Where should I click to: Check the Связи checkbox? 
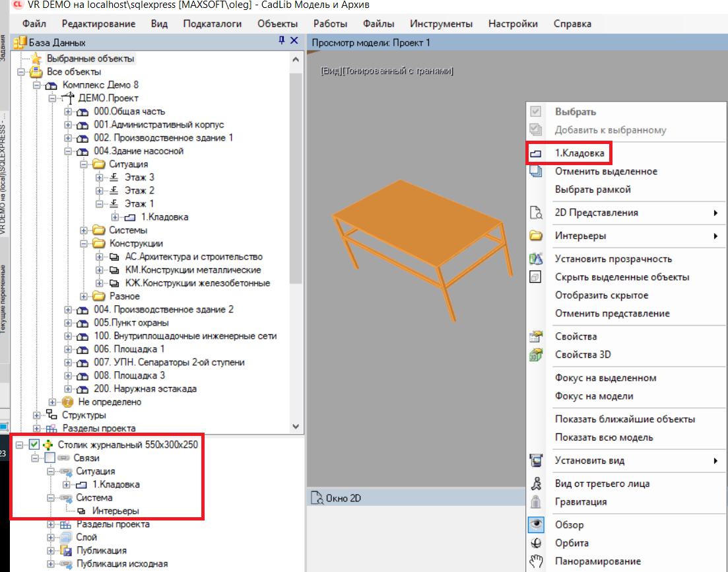coord(50,458)
